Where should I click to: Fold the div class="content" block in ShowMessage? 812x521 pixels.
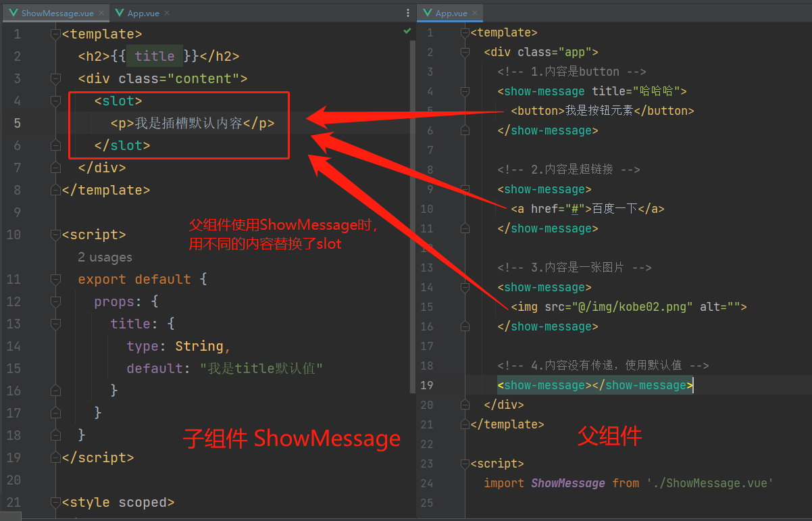pos(56,79)
